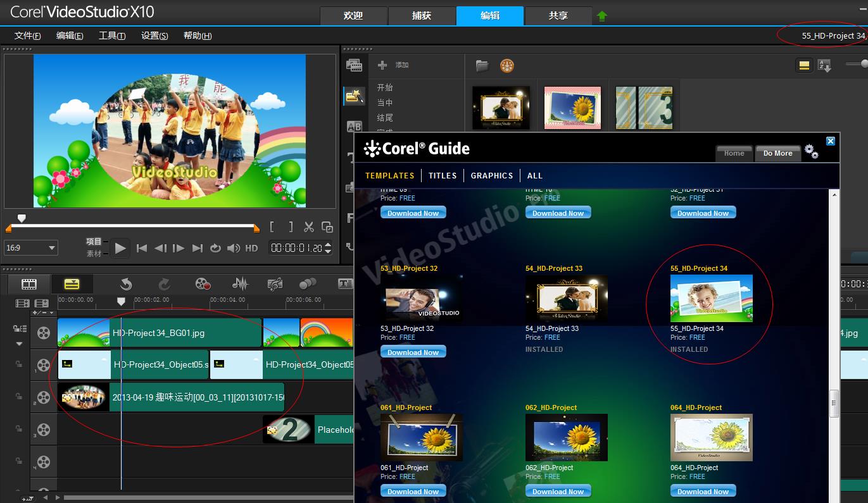Jump to the end of preview
The width and height of the screenshot is (868, 503).
point(197,248)
